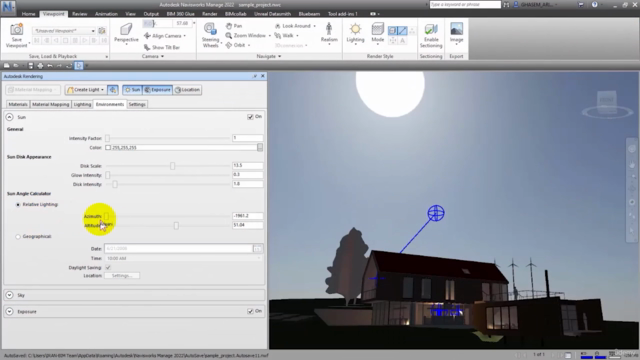Viewport: 640px width, 360px height.
Task: Open the Render ribbon tab
Action: [x=209, y=14]
